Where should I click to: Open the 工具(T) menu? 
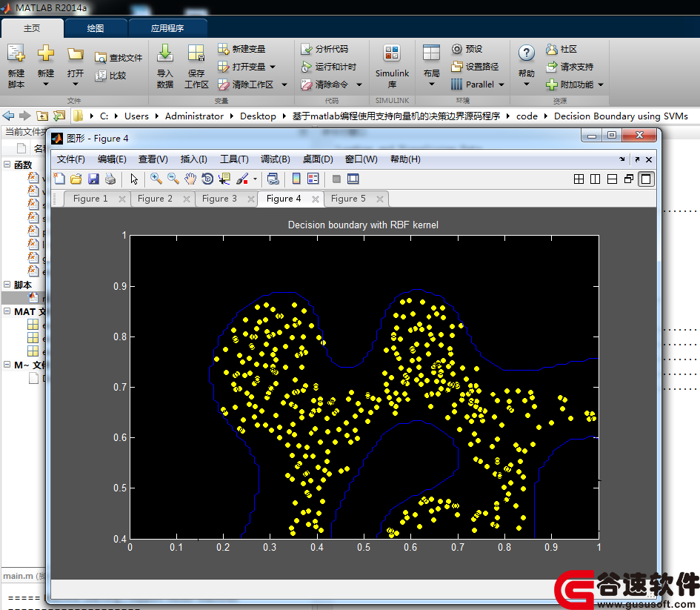tap(234, 159)
